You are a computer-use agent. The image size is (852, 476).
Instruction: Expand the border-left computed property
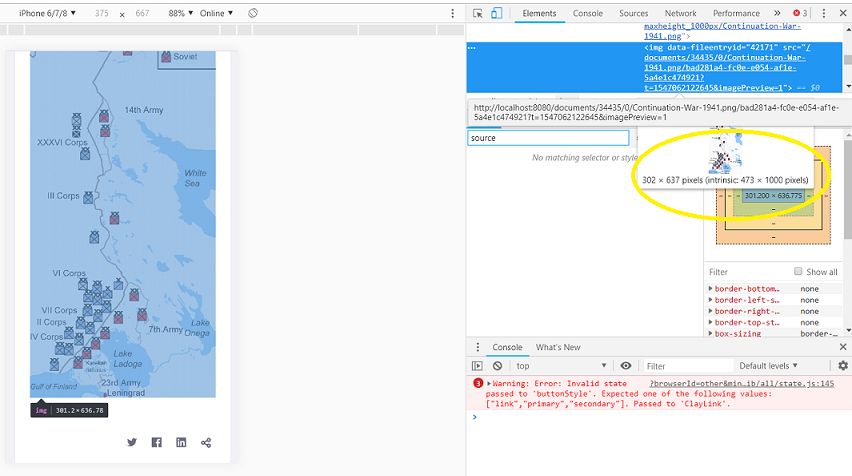(710, 300)
